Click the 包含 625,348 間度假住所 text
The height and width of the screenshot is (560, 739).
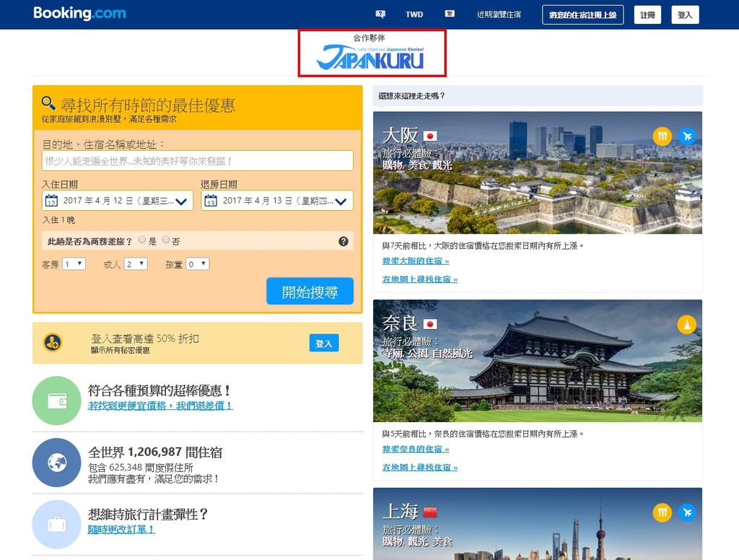[141, 468]
